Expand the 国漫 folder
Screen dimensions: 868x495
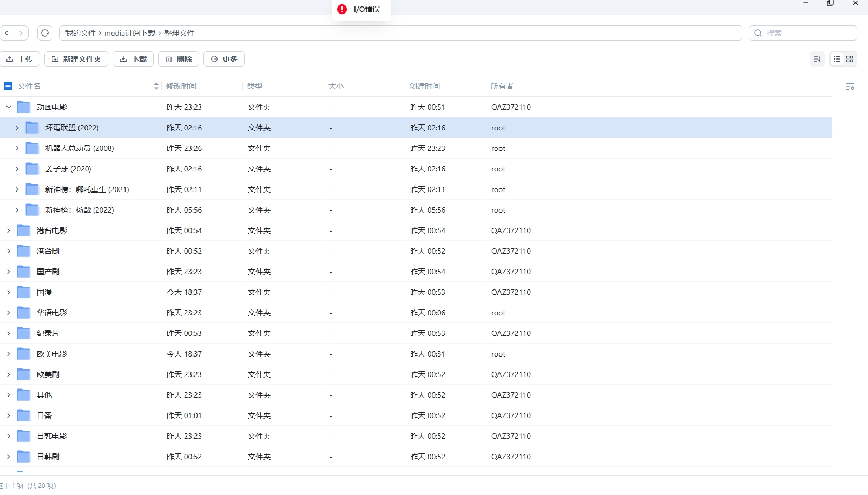[x=9, y=292]
